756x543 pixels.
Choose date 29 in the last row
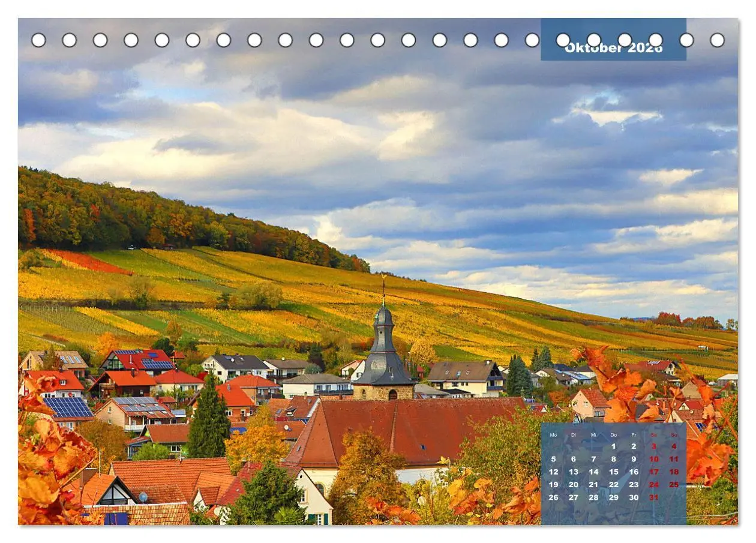tap(614, 497)
